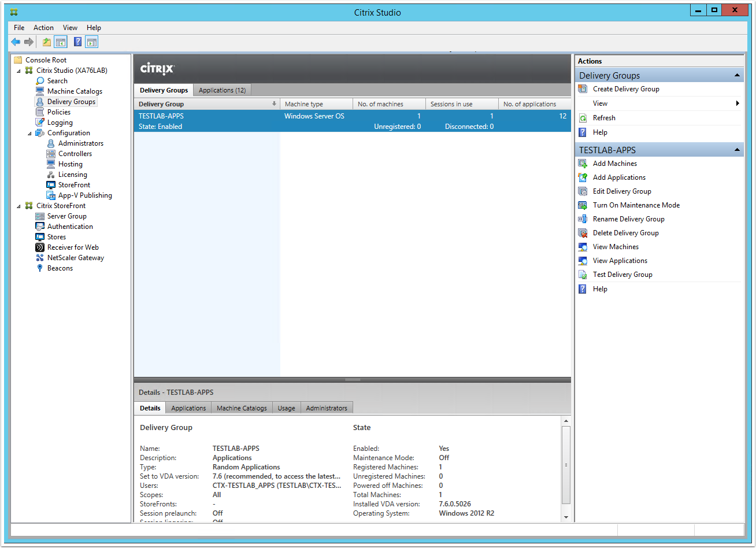Switch to the Machine Catalogs details tab
This screenshot has height=548, width=756.
[x=242, y=408]
